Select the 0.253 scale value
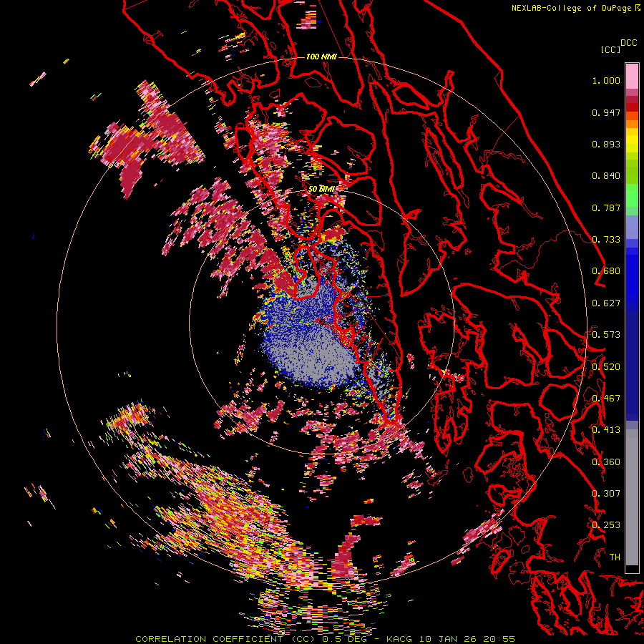The image size is (644, 644). coord(606,525)
